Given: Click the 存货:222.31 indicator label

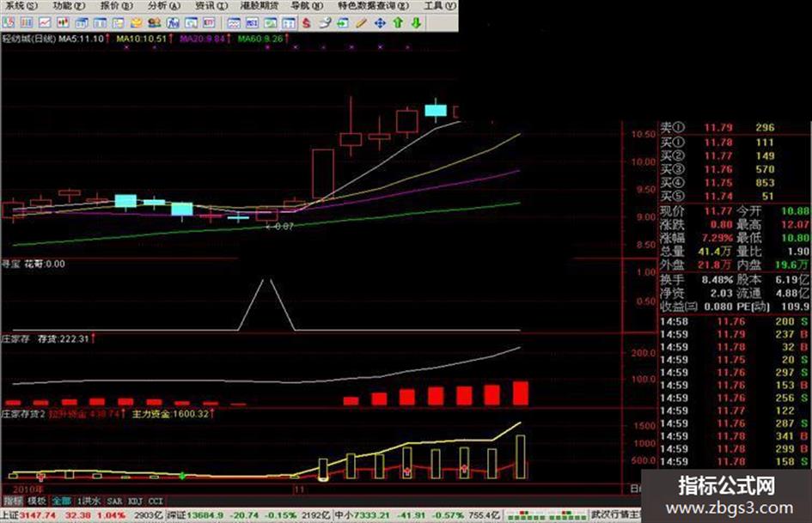Looking at the screenshot, I should tap(66, 338).
